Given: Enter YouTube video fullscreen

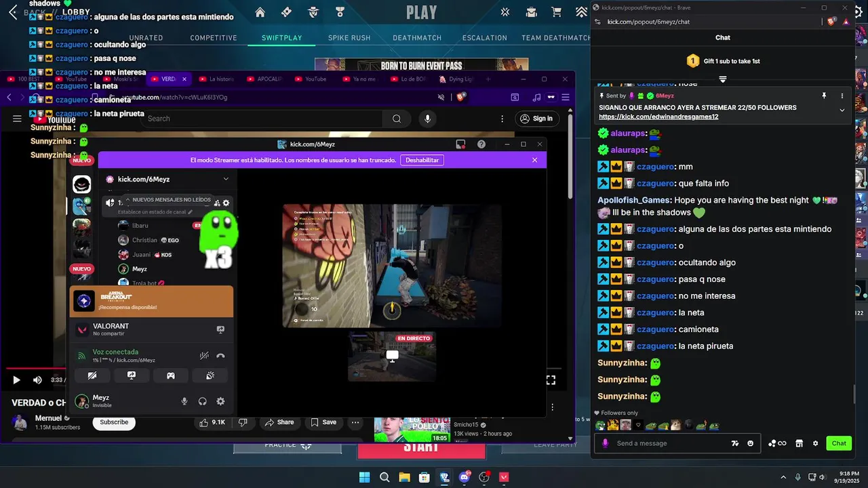Looking at the screenshot, I should (551, 380).
